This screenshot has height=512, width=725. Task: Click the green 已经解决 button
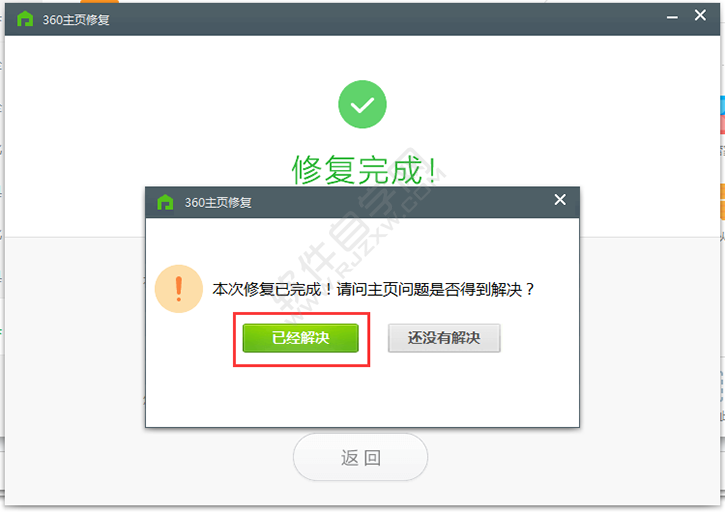click(301, 338)
